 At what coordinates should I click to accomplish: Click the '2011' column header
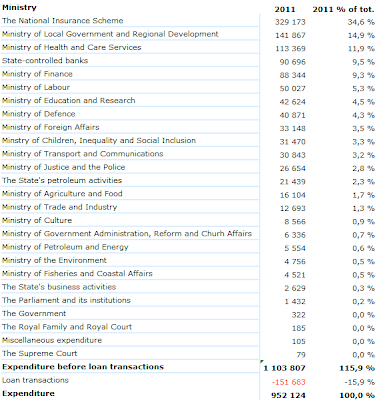click(285, 10)
